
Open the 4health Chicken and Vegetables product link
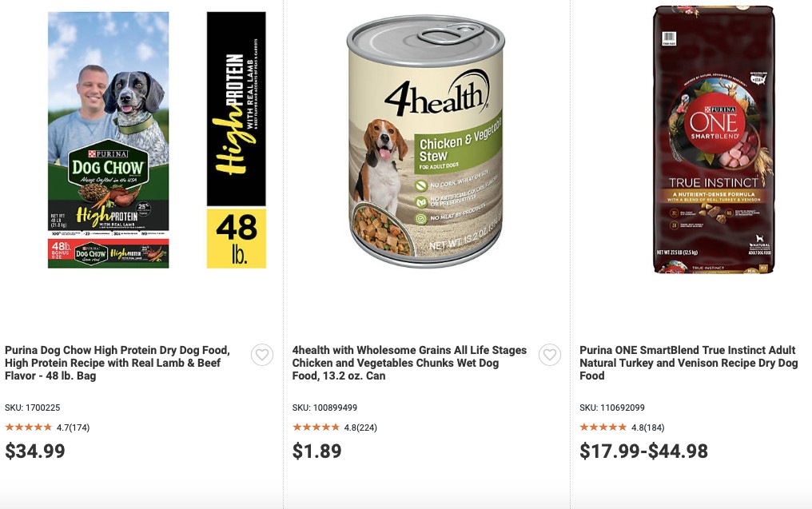point(409,363)
